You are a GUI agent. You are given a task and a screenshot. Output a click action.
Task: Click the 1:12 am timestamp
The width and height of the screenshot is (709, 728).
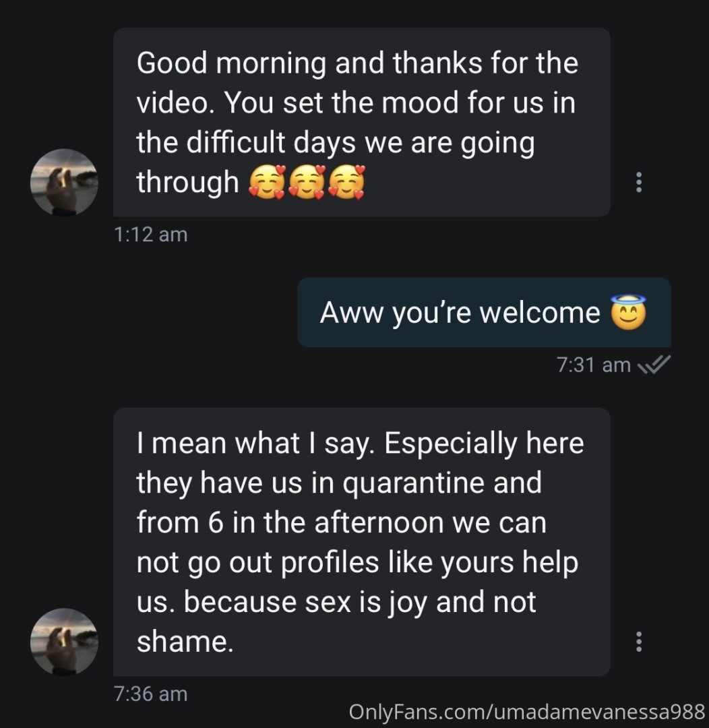151,235
